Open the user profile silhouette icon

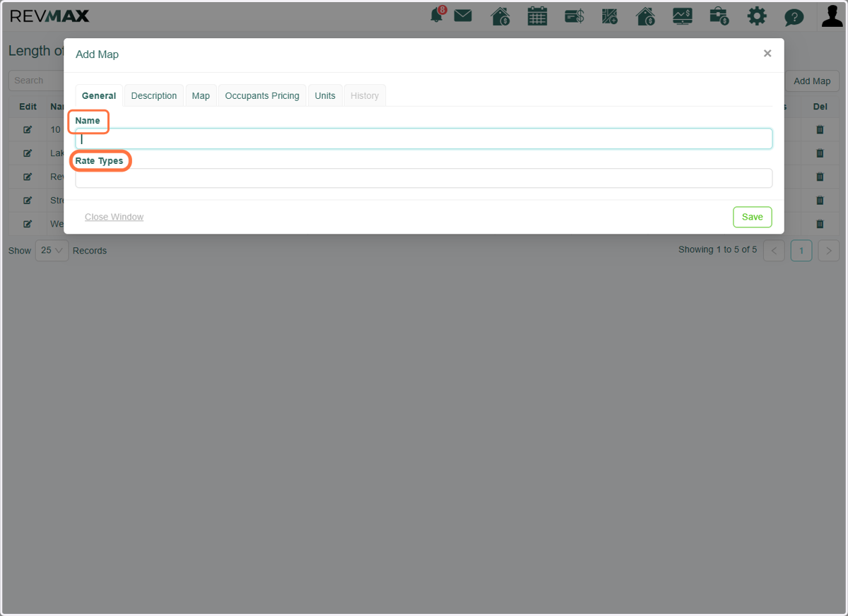pos(832,16)
